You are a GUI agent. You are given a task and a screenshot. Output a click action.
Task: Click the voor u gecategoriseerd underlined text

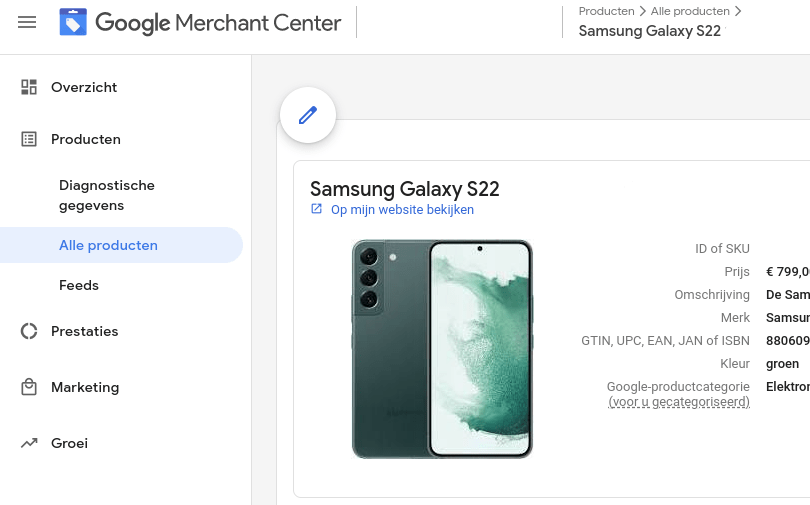679,402
